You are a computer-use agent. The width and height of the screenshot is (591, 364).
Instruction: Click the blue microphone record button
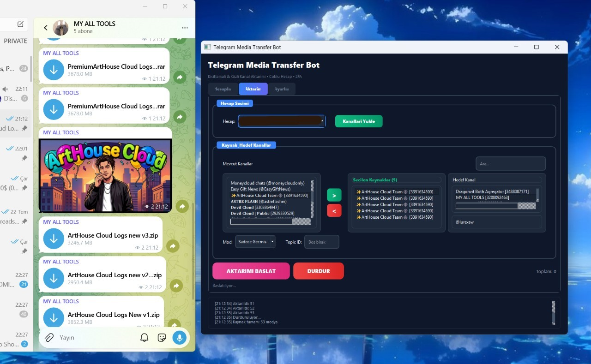point(179,338)
